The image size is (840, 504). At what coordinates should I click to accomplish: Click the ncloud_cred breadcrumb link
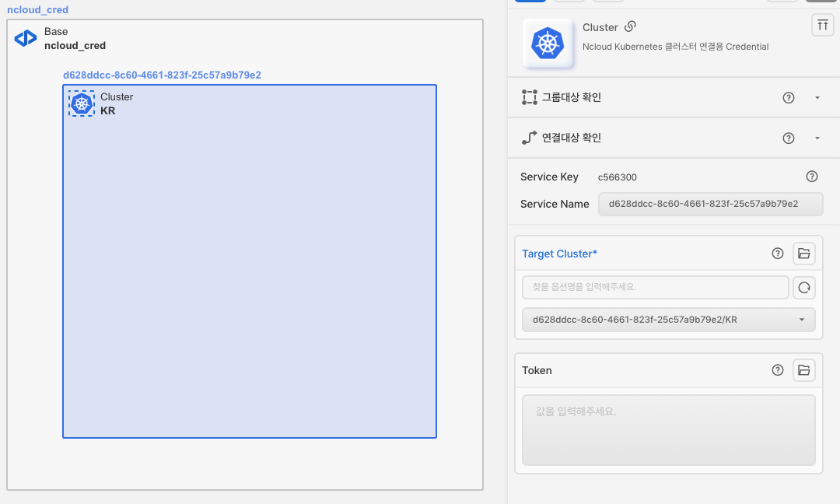pos(37,9)
